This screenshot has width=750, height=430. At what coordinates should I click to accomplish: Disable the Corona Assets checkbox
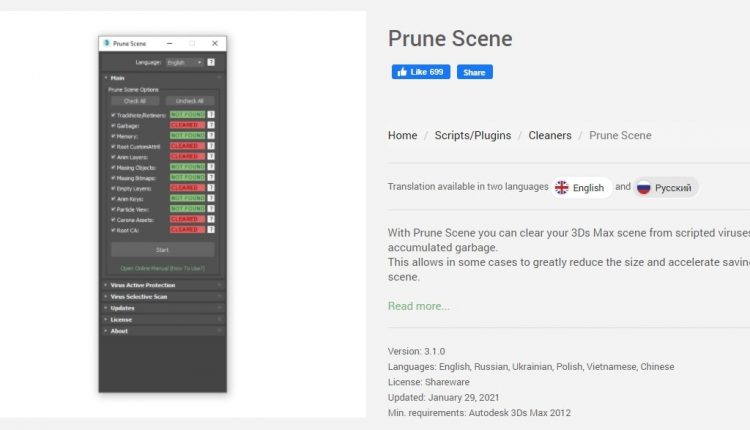tap(114, 219)
